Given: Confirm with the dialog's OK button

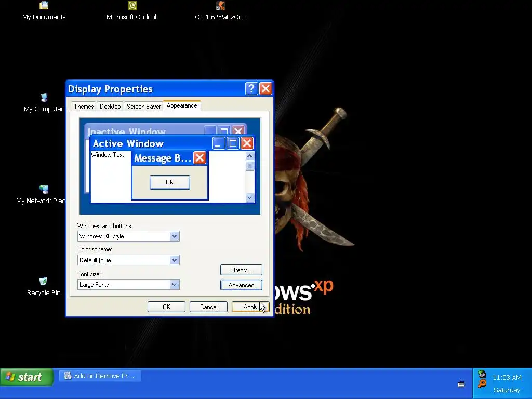Looking at the screenshot, I should tap(166, 307).
